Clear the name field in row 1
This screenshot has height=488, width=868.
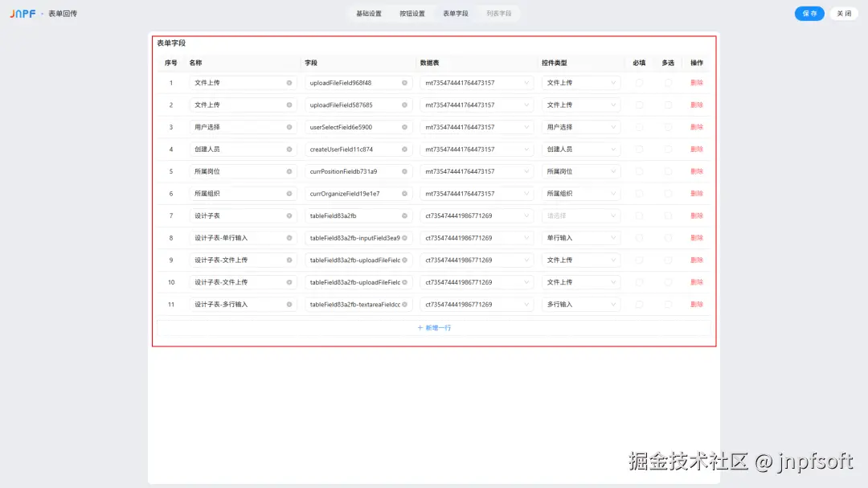(289, 83)
